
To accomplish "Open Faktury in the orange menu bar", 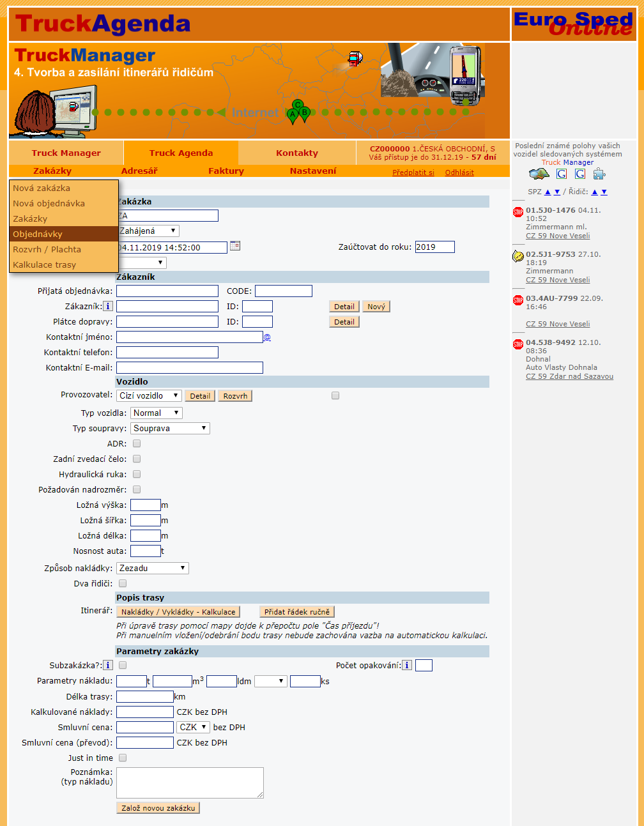I will click(226, 171).
